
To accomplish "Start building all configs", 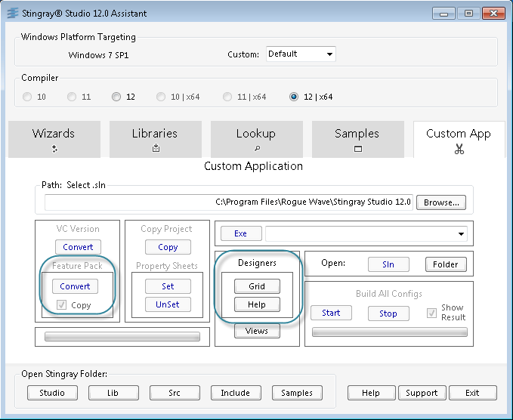I will coord(331,313).
